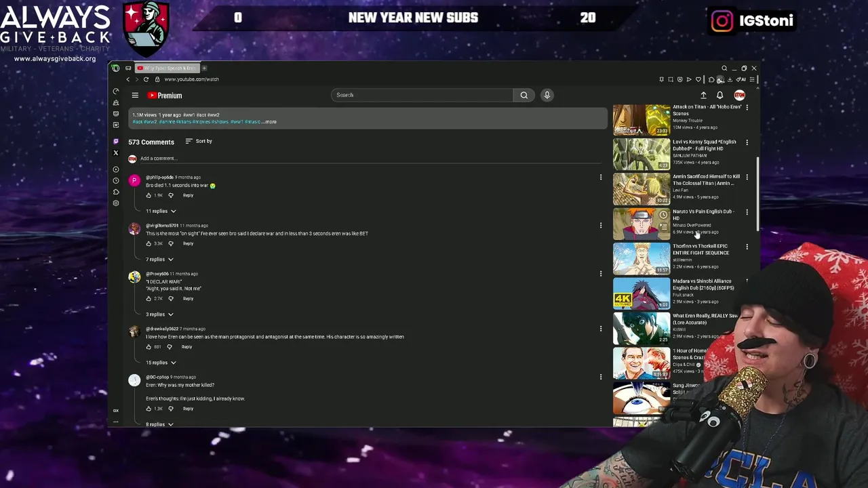
Task: Open browser Settings gear in sidebar
Action: pyautogui.click(x=116, y=203)
